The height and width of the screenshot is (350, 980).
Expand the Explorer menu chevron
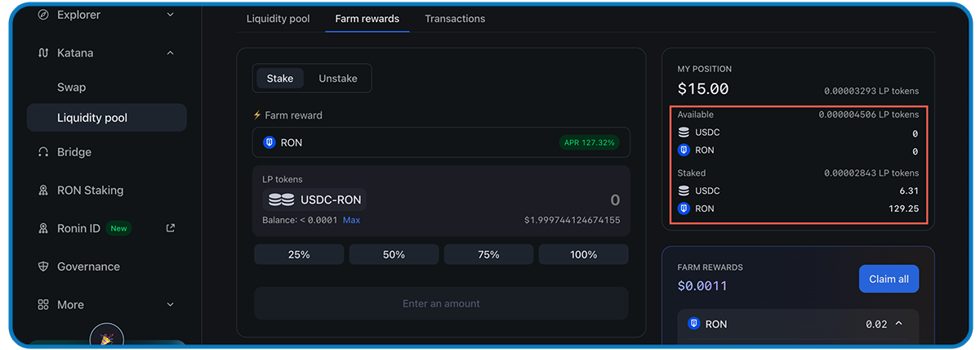click(170, 15)
